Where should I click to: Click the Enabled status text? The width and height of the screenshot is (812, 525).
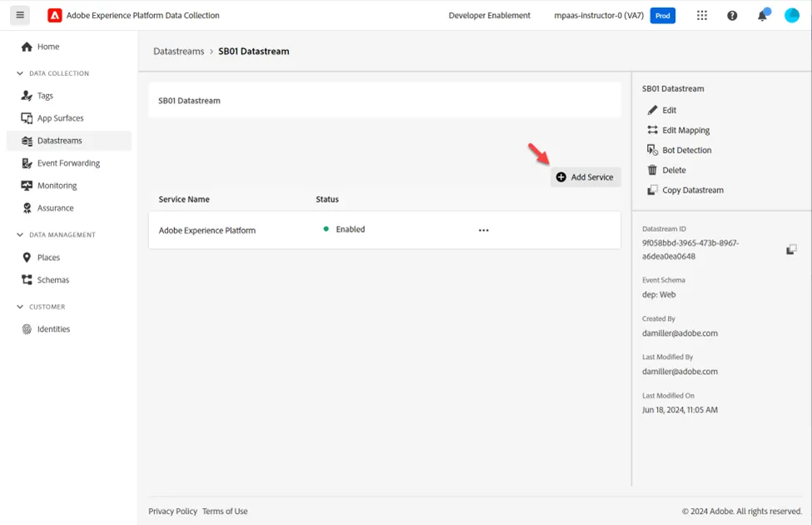[x=350, y=229]
